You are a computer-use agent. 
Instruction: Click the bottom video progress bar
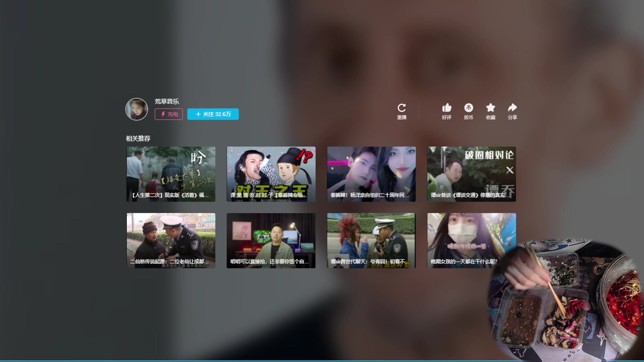pyautogui.click(x=322, y=361)
